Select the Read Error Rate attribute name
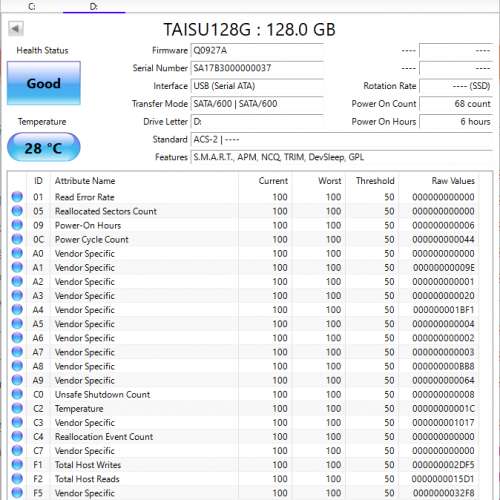500x500 pixels. [85, 197]
